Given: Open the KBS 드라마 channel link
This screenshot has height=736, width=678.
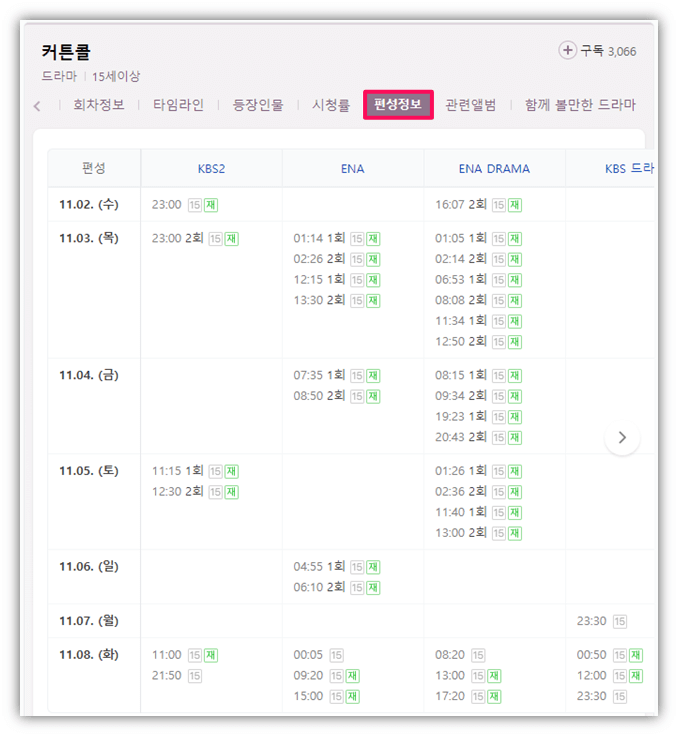Looking at the screenshot, I should pos(629,169).
